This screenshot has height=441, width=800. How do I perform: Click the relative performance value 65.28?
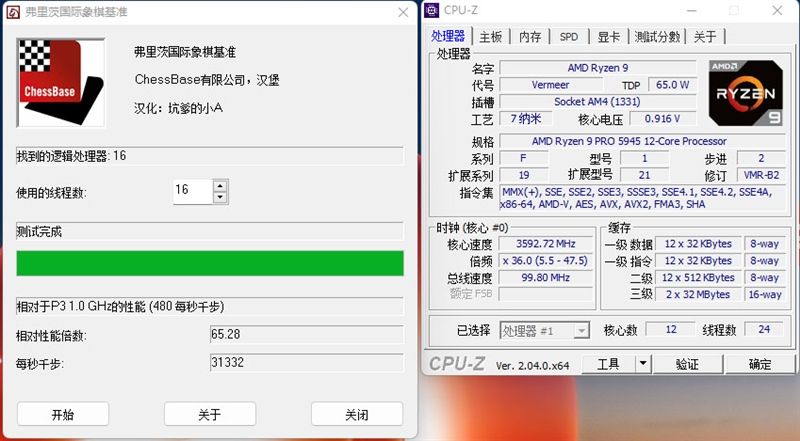pos(306,334)
